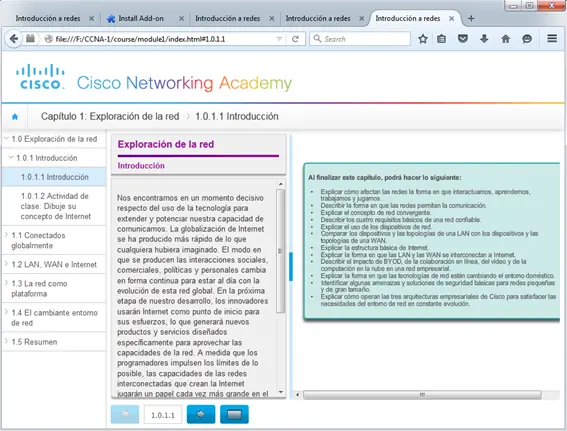Go to the browser home page icon
The width and height of the screenshot is (567, 431).
(x=506, y=39)
